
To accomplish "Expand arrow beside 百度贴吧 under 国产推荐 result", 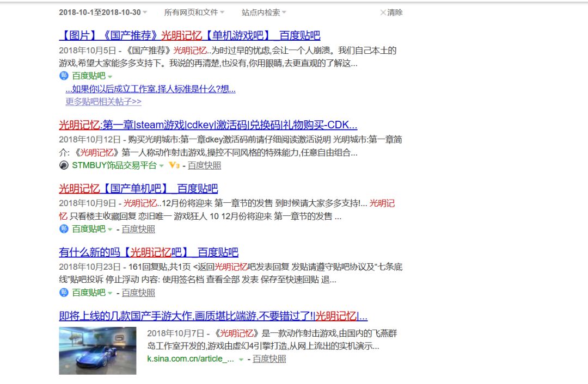I will 110,77.
